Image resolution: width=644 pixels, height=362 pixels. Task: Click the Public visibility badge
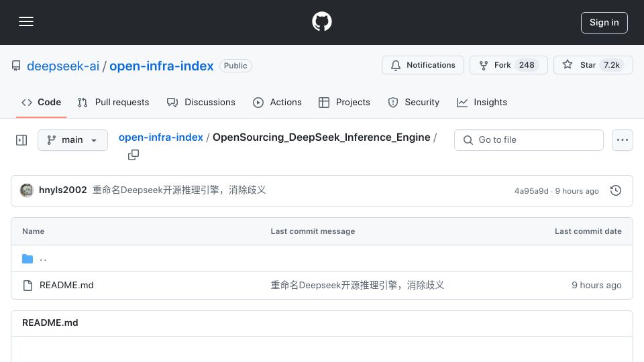click(235, 66)
